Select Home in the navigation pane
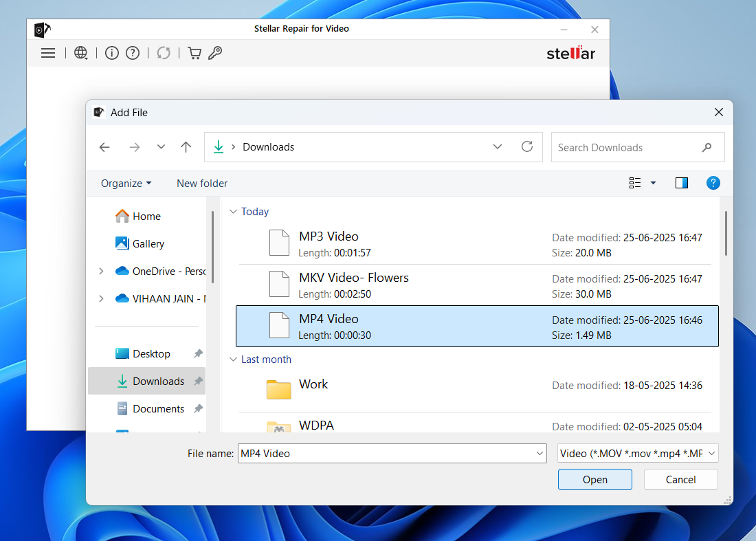Image resolution: width=756 pixels, height=541 pixels. 146,217
